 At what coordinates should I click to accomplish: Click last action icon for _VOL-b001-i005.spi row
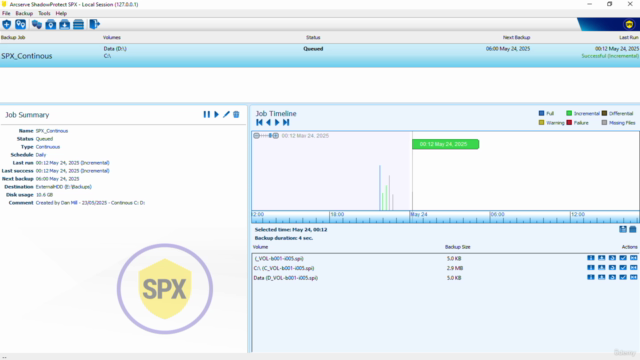pyautogui.click(x=633, y=258)
